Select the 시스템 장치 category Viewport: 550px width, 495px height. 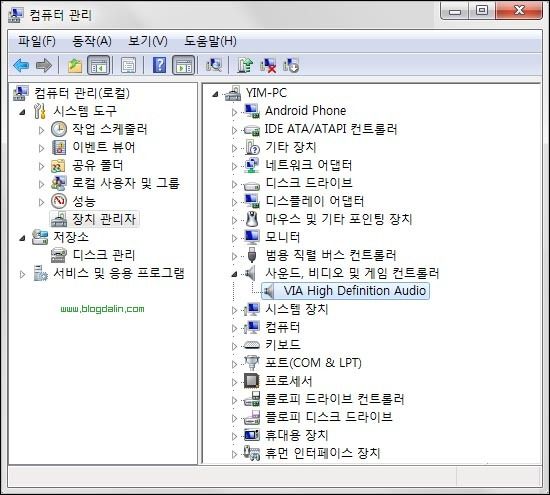pyautogui.click(x=297, y=309)
